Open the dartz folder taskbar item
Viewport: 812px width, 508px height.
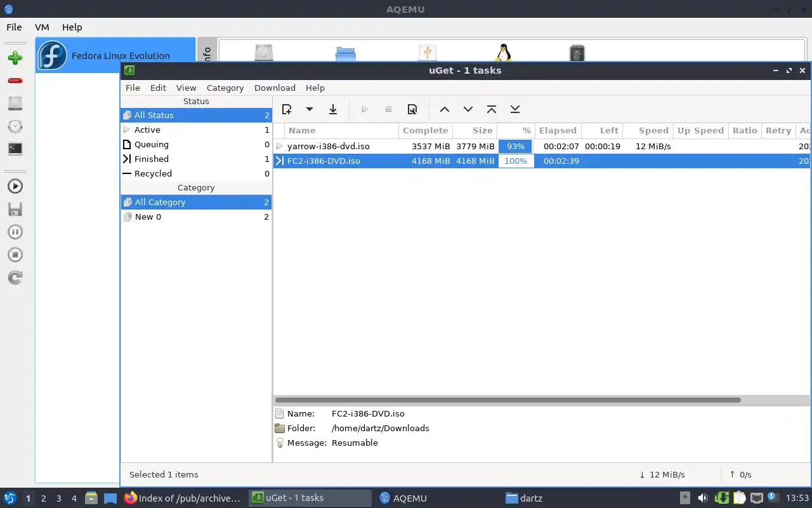pos(524,498)
